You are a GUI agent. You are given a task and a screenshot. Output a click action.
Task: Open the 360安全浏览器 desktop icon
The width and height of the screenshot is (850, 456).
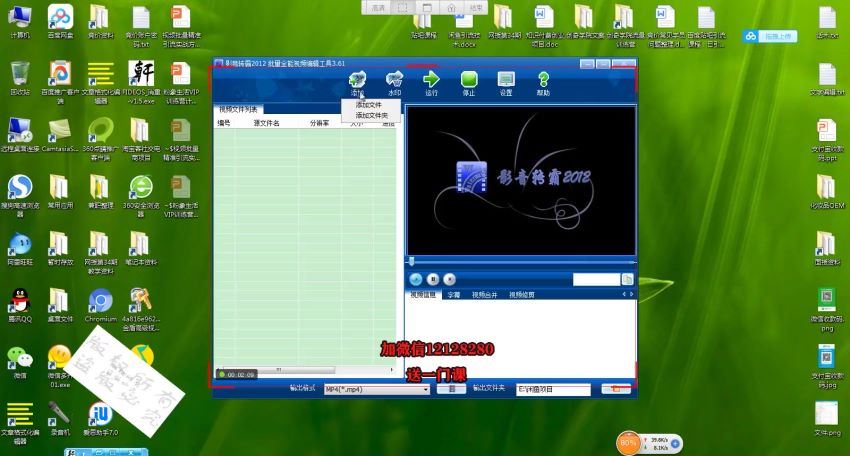click(x=141, y=195)
